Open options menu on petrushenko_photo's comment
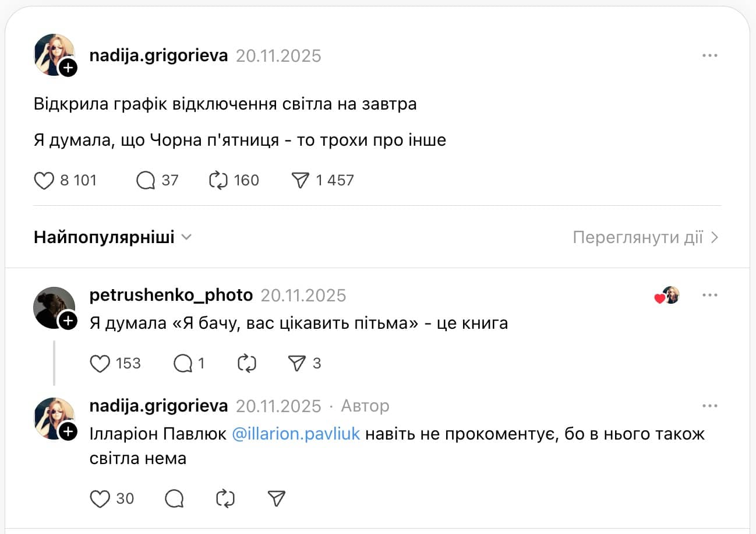The height and width of the screenshot is (534, 756). tap(710, 295)
